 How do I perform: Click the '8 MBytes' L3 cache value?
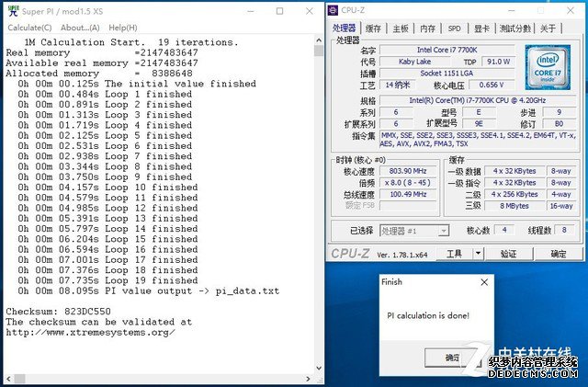click(x=514, y=206)
